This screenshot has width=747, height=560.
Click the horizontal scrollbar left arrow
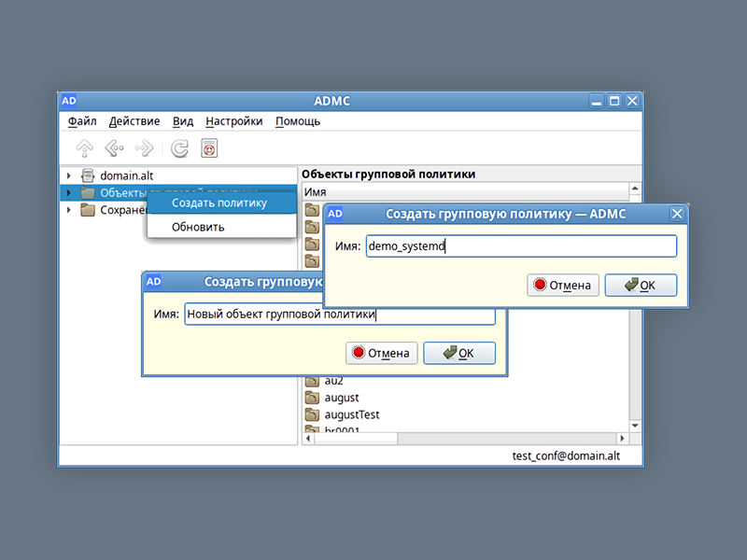[308, 438]
